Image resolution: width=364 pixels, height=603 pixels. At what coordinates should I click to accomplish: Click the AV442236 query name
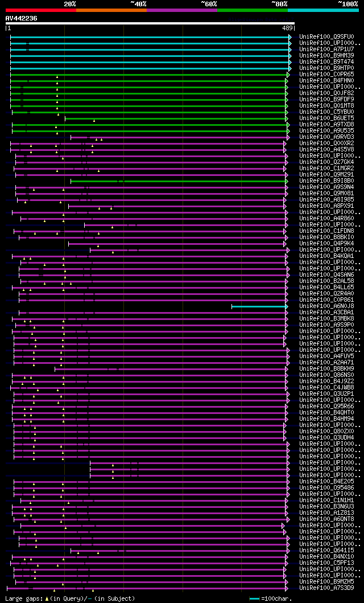click(x=22, y=18)
